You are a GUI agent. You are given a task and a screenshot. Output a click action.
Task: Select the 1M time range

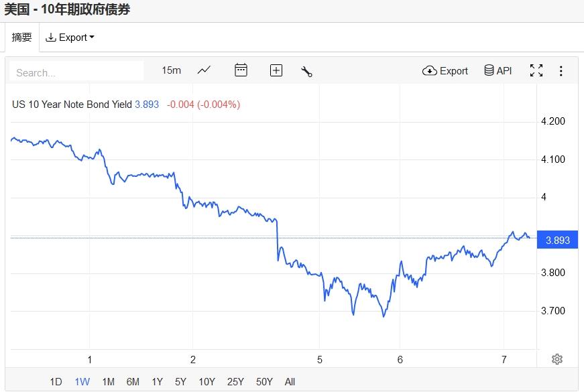[x=108, y=382]
